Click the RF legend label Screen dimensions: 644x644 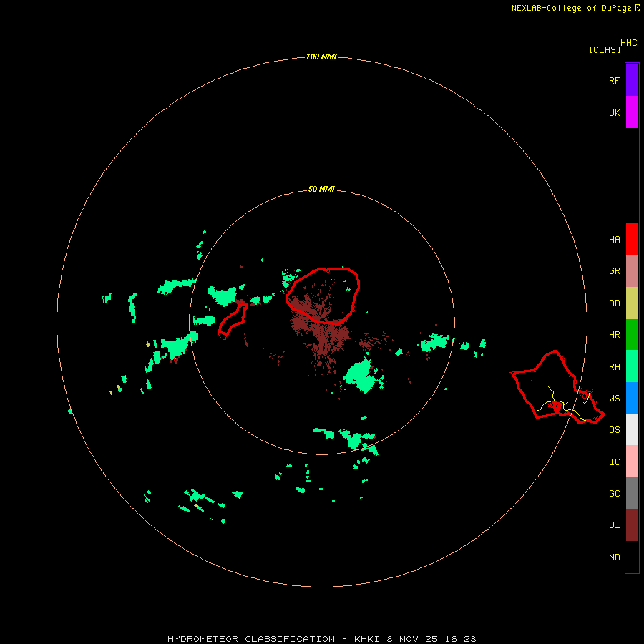[614, 80]
